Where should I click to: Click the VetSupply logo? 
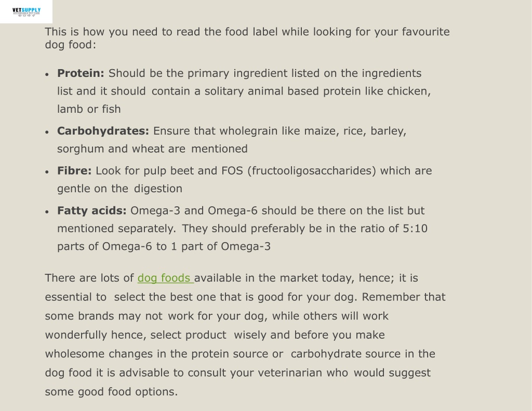(26, 12)
